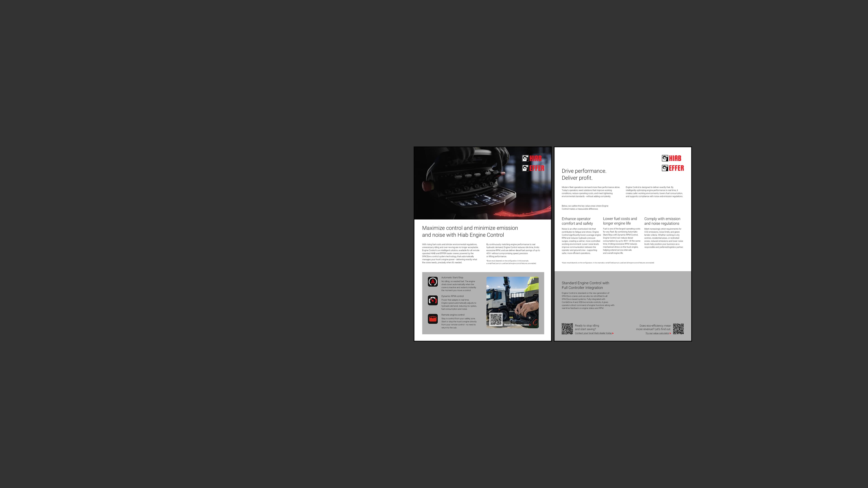Click 'Standard Engine Control with Full Controller Integration' heading
This screenshot has width=868, height=488.
coord(585,285)
